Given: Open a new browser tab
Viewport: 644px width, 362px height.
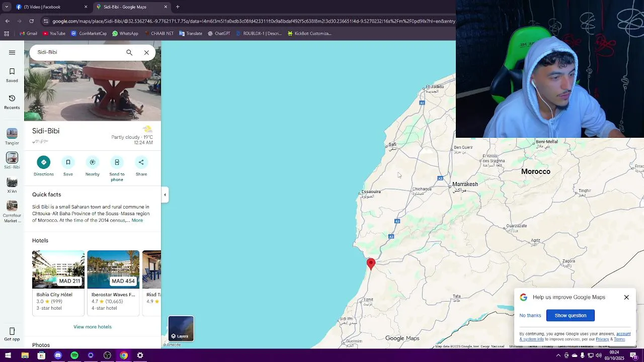Looking at the screenshot, I should [x=178, y=7].
